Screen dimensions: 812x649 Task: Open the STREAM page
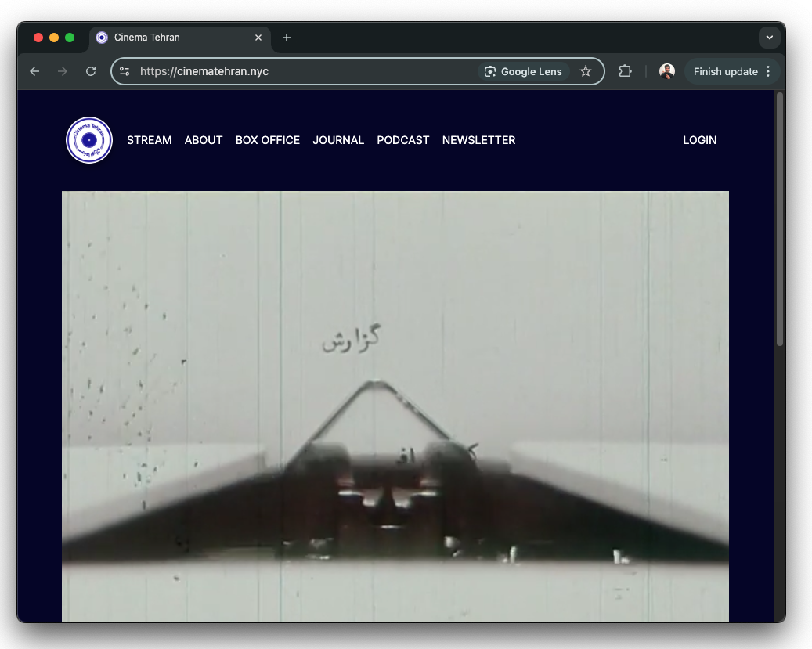pyautogui.click(x=149, y=140)
